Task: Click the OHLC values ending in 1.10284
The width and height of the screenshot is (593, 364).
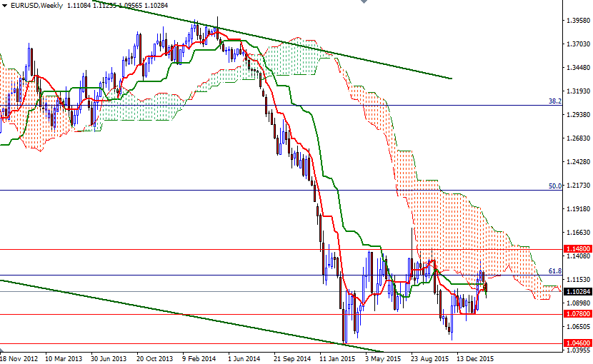Action: tap(118, 5)
